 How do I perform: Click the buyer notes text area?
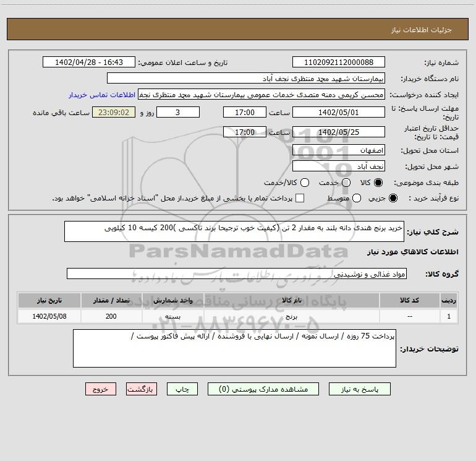tap(234, 348)
